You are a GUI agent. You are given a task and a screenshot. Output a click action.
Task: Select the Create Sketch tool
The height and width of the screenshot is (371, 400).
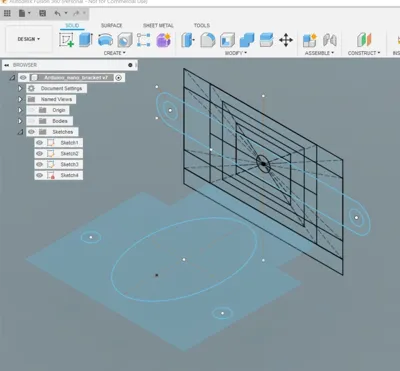pyautogui.click(x=66, y=40)
